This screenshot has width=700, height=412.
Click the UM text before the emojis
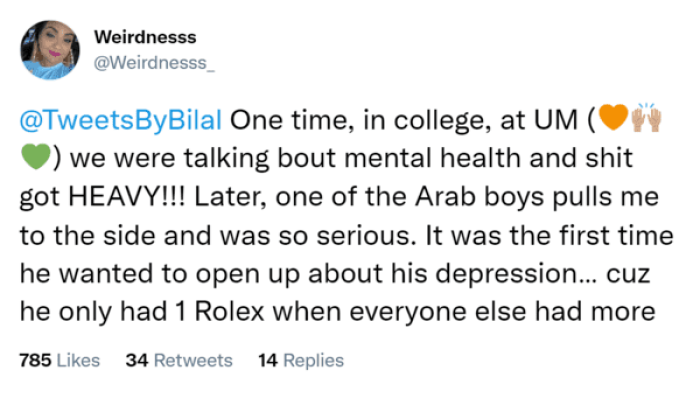563,122
